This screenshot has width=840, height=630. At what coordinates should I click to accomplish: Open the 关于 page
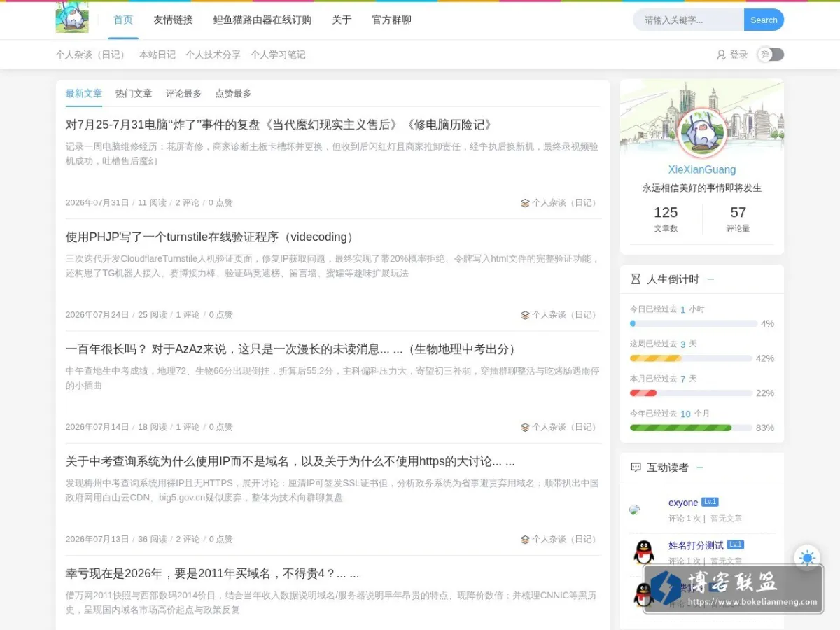tap(342, 20)
